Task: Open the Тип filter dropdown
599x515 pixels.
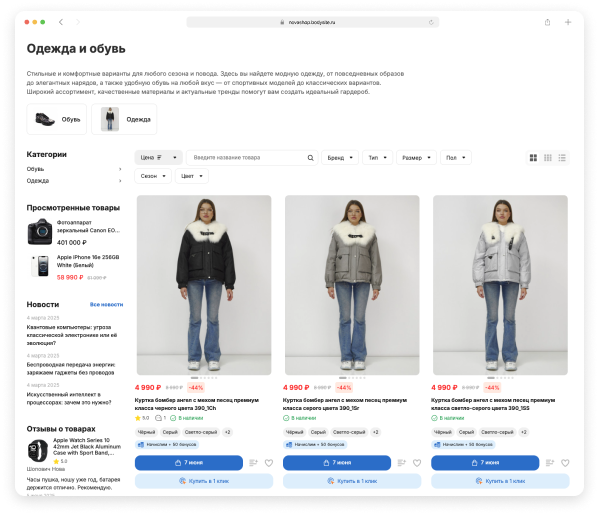Action: click(377, 158)
